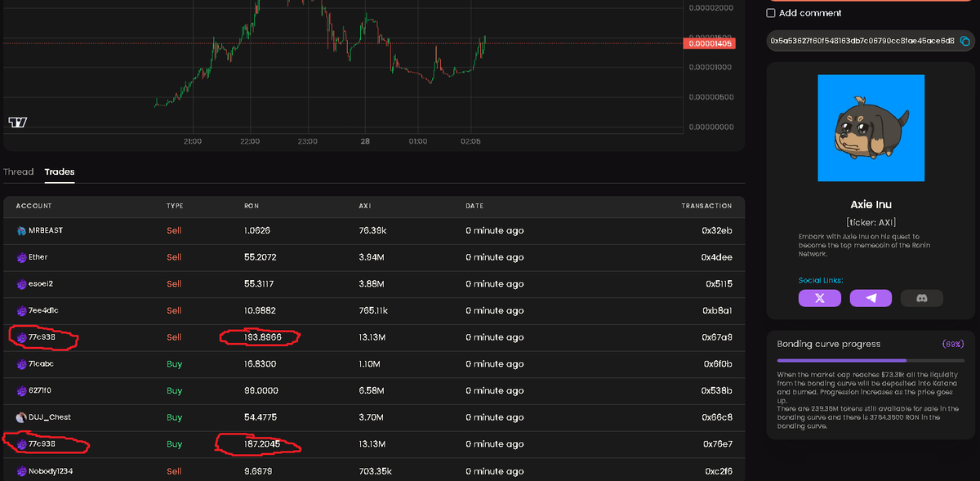Click the 55.2072 RON value
Screen dimensions: 980x481
[260, 257]
